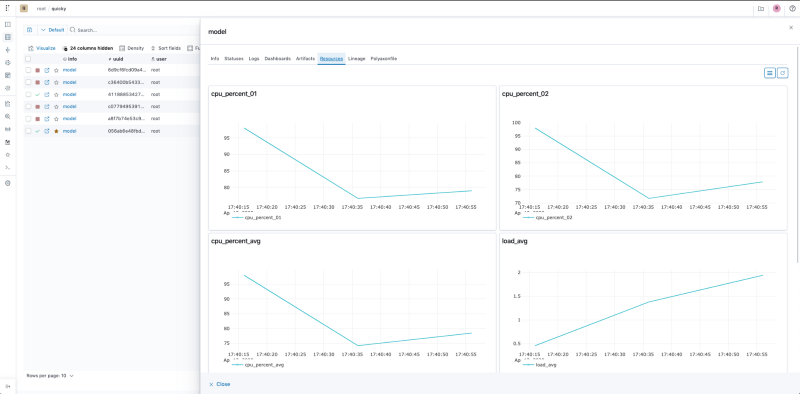Star the first model run
This screenshot has width=800, height=394.
click(56, 70)
